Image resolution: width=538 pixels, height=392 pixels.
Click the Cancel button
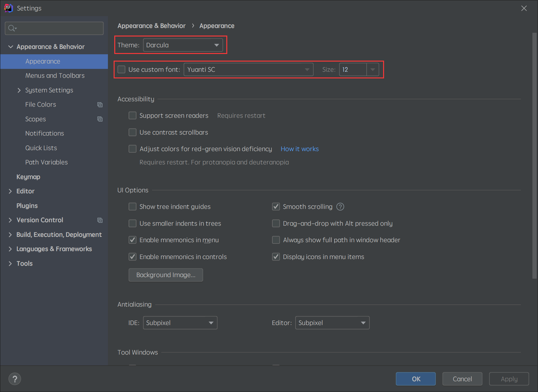[x=462, y=379]
